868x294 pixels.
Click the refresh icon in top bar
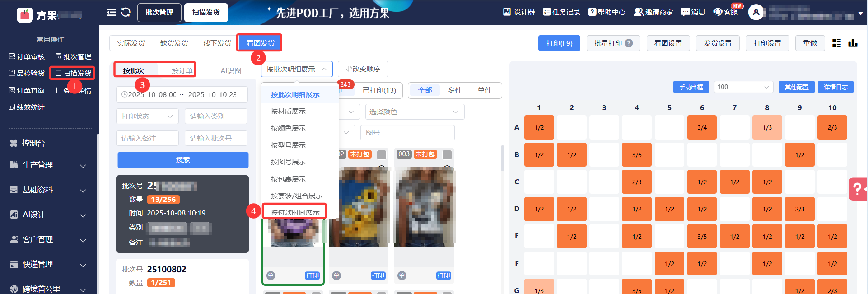(126, 12)
